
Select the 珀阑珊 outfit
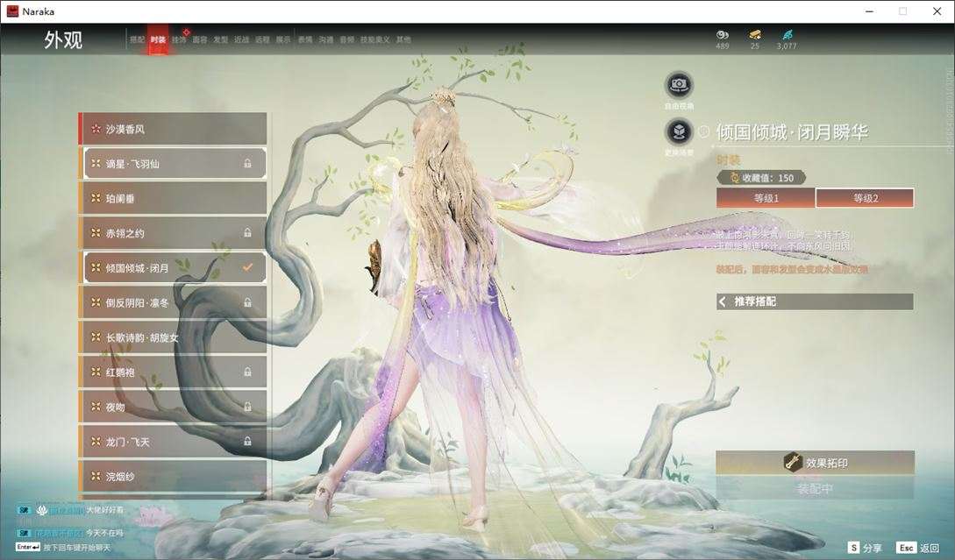tap(173, 198)
